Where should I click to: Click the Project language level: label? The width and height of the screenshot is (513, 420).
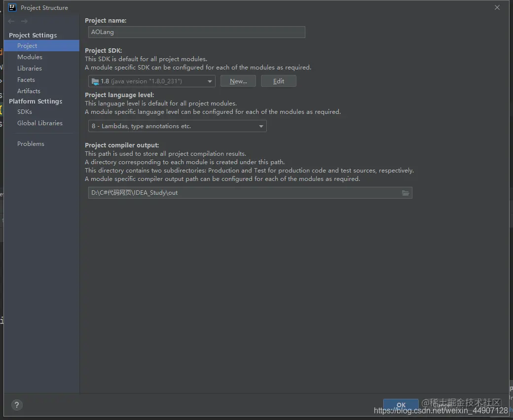(119, 95)
